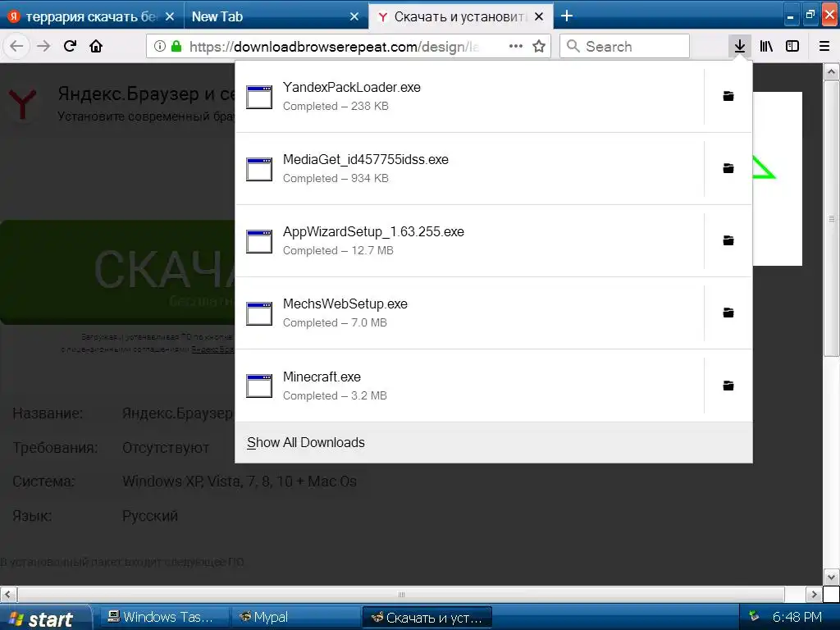Select the Скачать и установить tab

pyautogui.click(x=459, y=16)
